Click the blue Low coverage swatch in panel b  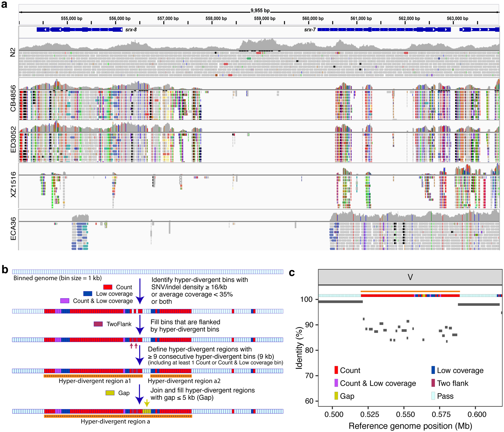click(x=88, y=294)
